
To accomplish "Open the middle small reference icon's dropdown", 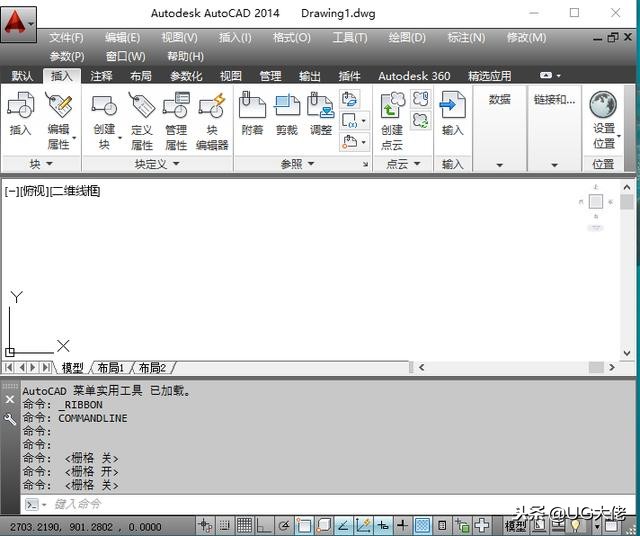I will pos(363,120).
